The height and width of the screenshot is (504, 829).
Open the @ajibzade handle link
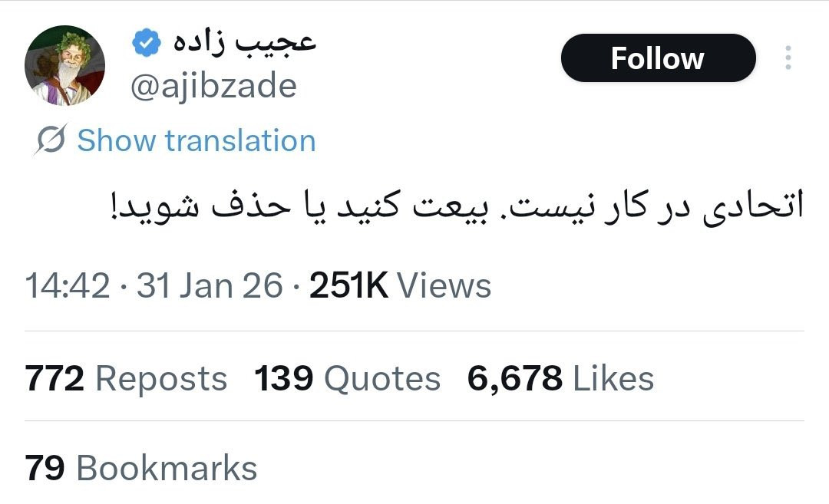coord(213,86)
